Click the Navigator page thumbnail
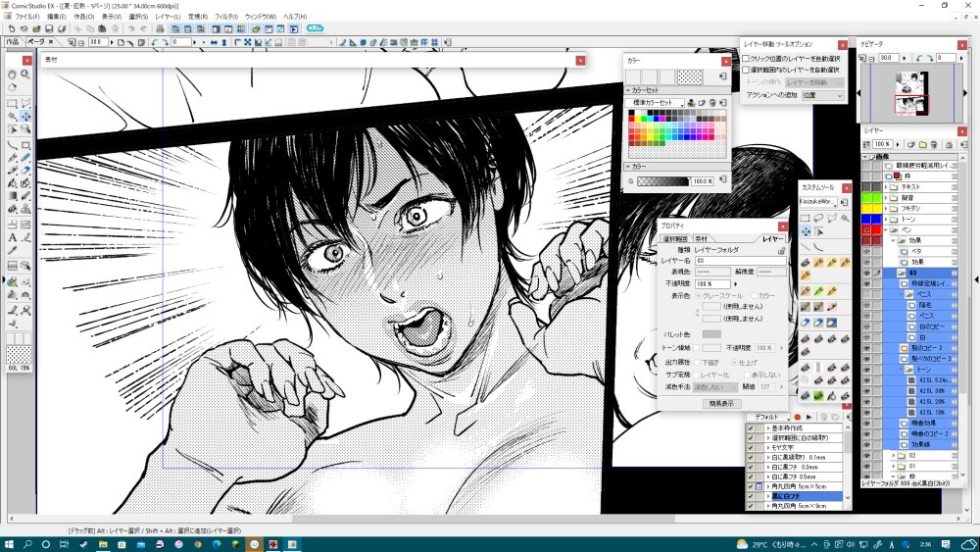Screen dimensions: 980x552 [911, 94]
